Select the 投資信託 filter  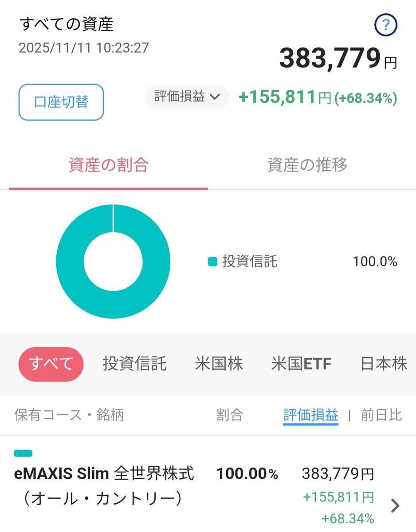click(135, 364)
